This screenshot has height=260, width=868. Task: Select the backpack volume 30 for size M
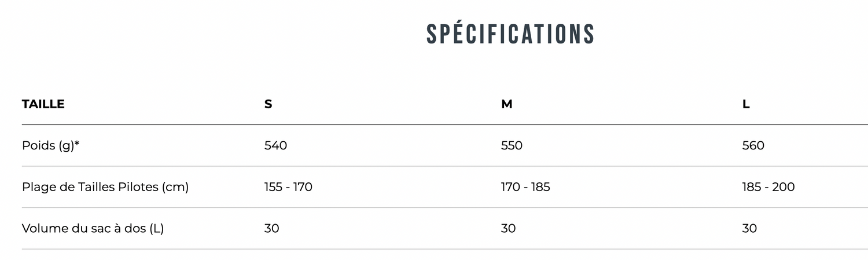coord(508,228)
